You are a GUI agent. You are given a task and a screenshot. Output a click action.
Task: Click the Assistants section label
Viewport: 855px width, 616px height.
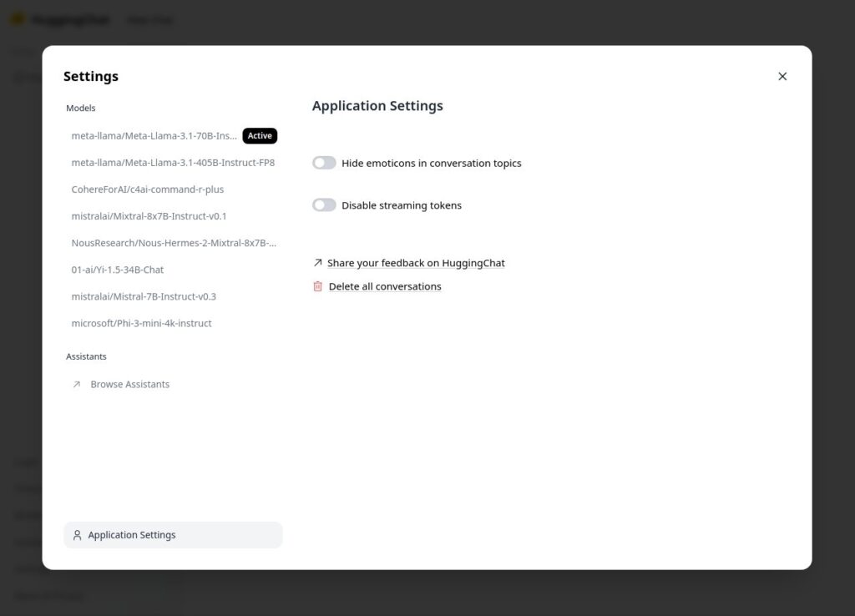[86, 356]
